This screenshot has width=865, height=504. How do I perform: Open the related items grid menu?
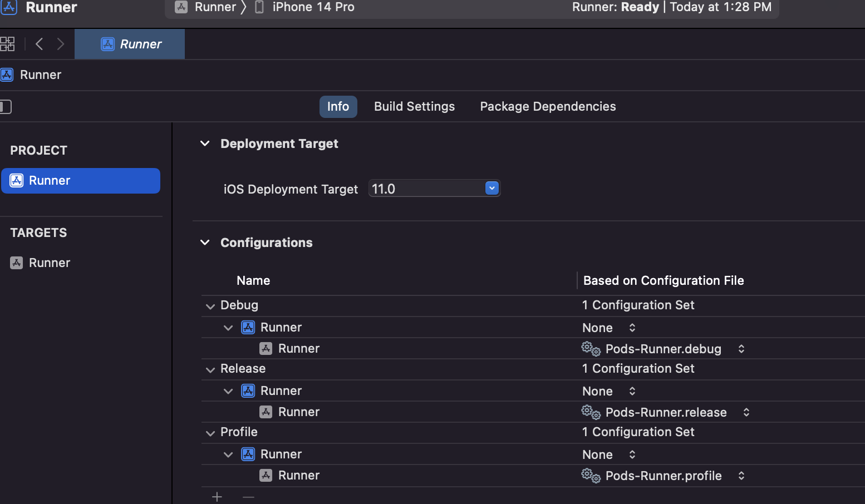click(x=7, y=44)
